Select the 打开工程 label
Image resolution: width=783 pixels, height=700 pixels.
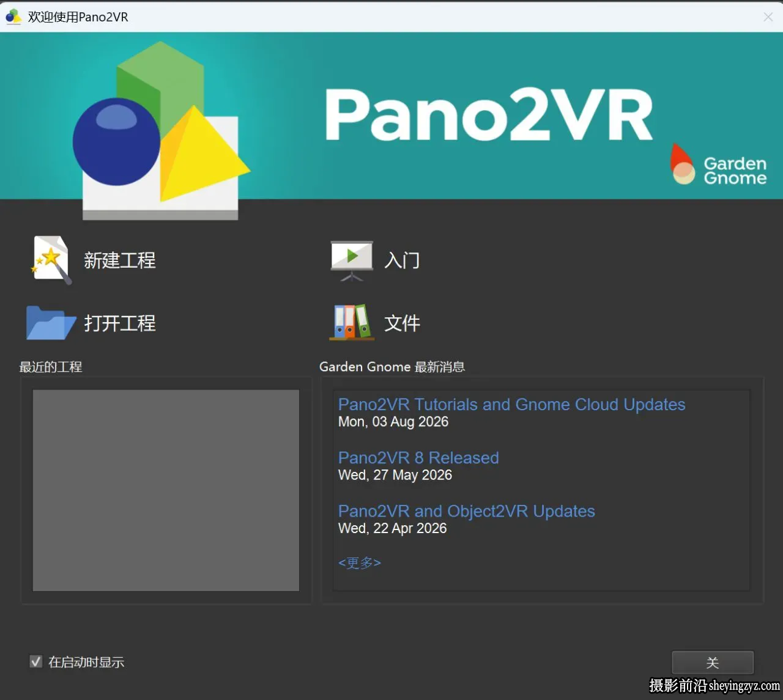pos(120,323)
